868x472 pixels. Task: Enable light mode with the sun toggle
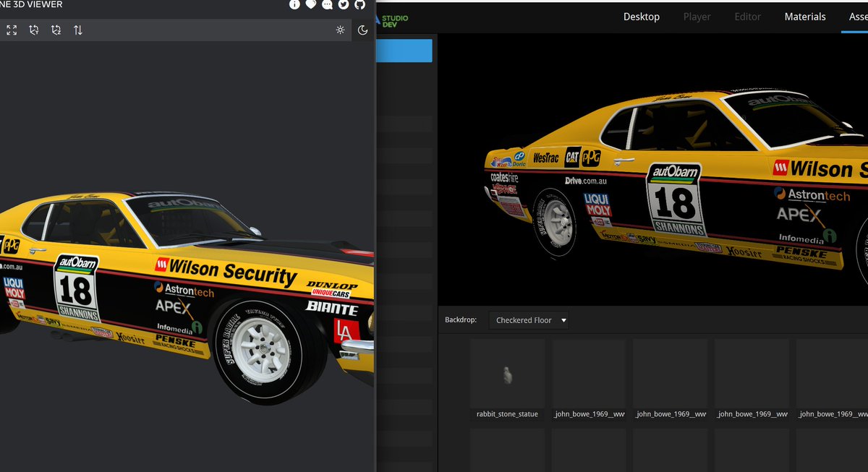pos(340,30)
